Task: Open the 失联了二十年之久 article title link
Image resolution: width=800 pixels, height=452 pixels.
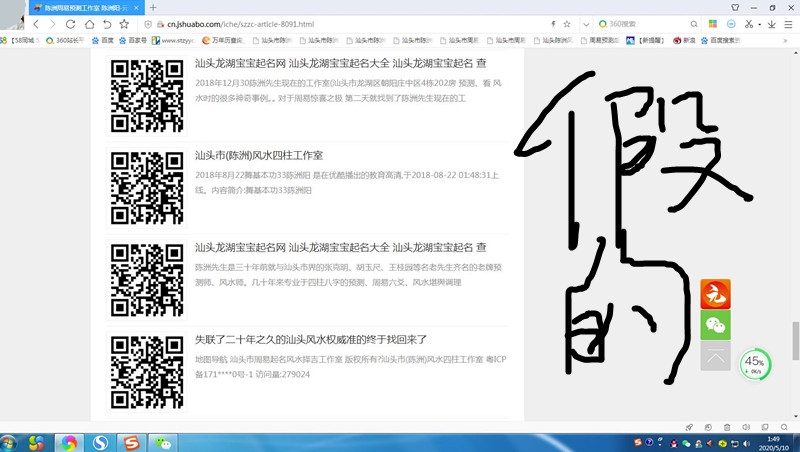Action: click(311, 339)
